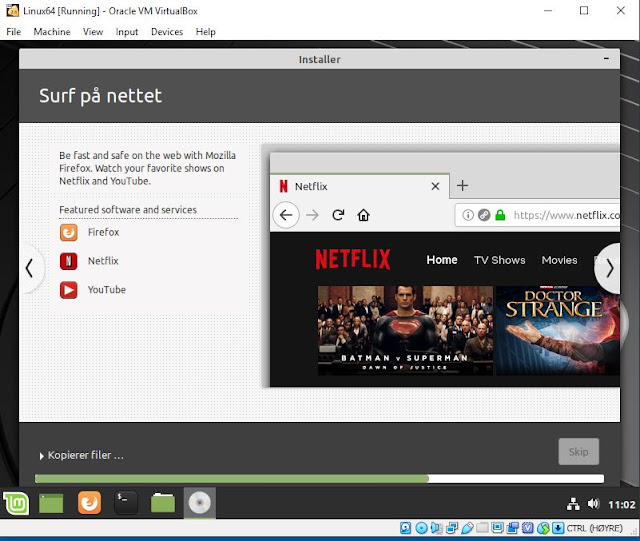Click Movies in Netflix navigation

559,260
